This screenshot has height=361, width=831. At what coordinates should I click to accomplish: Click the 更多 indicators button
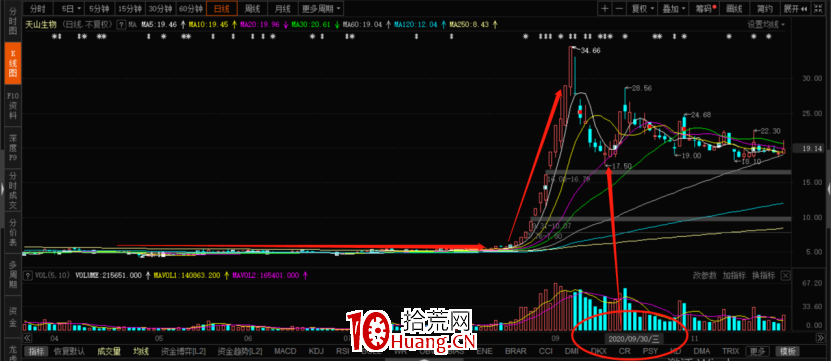pos(757,351)
